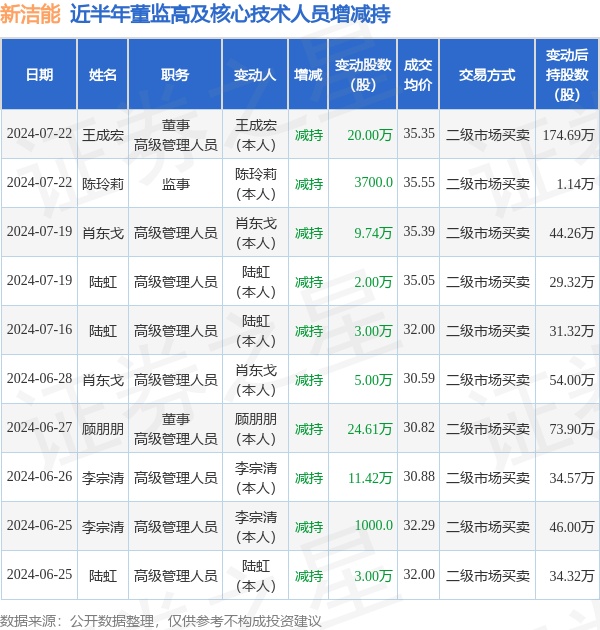Click the 新洁能 stock name in title
The image size is (600, 630).
30,14
